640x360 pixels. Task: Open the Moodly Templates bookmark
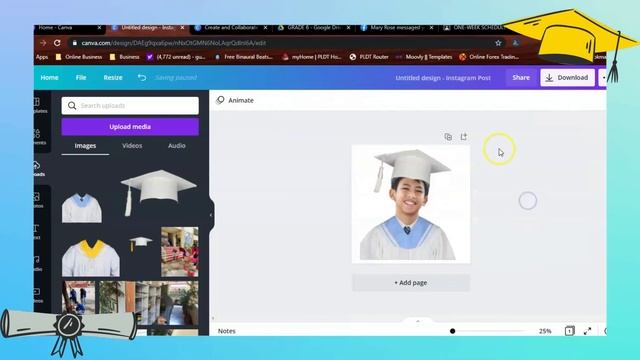(x=424, y=57)
